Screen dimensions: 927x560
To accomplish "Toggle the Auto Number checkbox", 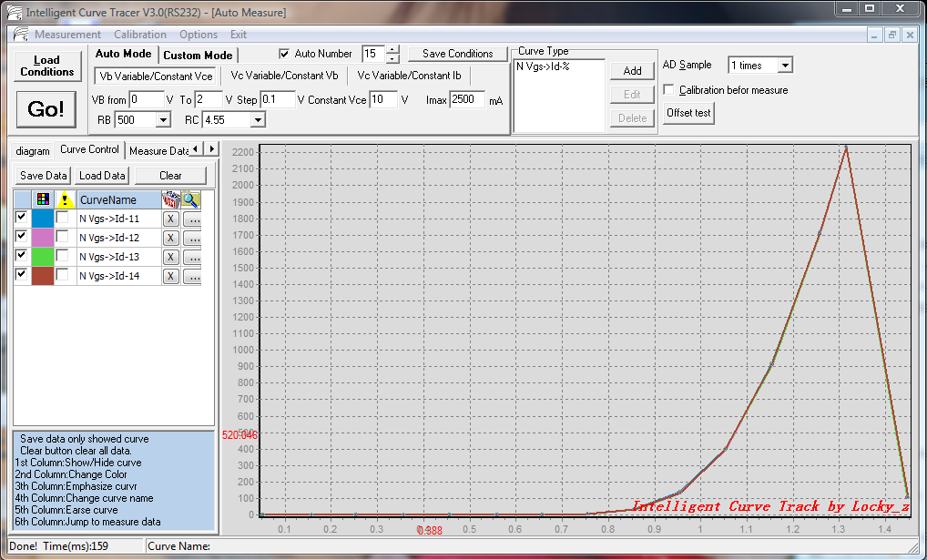I will click(x=284, y=54).
